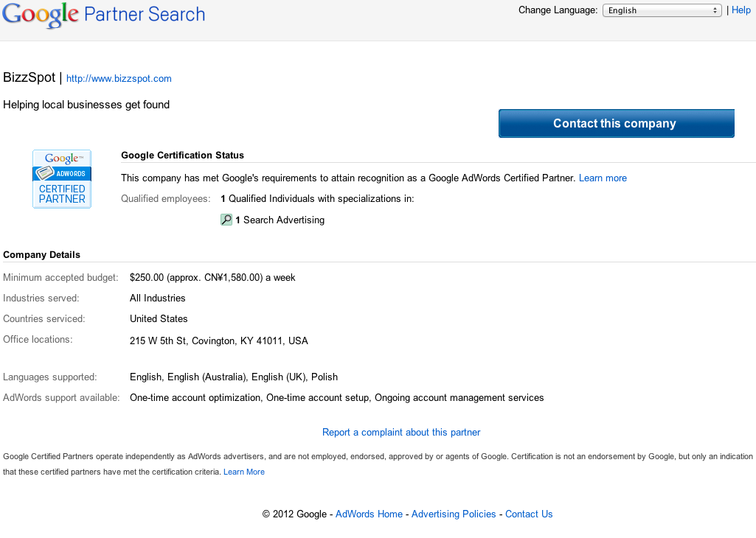Visit the bizzspot.com website link
This screenshot has height=538, width=756.
pos(119,79)
